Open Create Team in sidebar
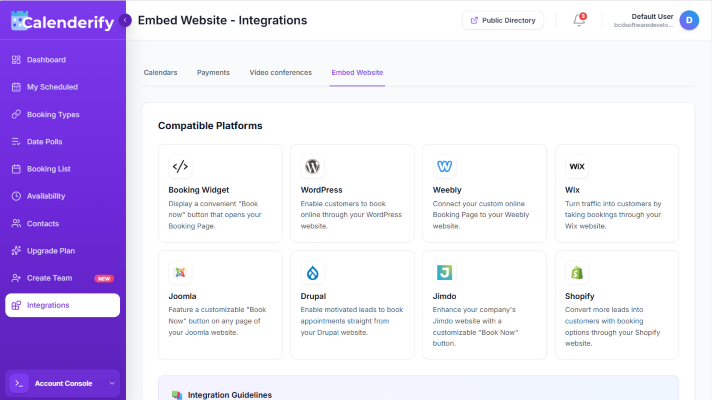This screenshot has height=400, width=712. (49, 278)
